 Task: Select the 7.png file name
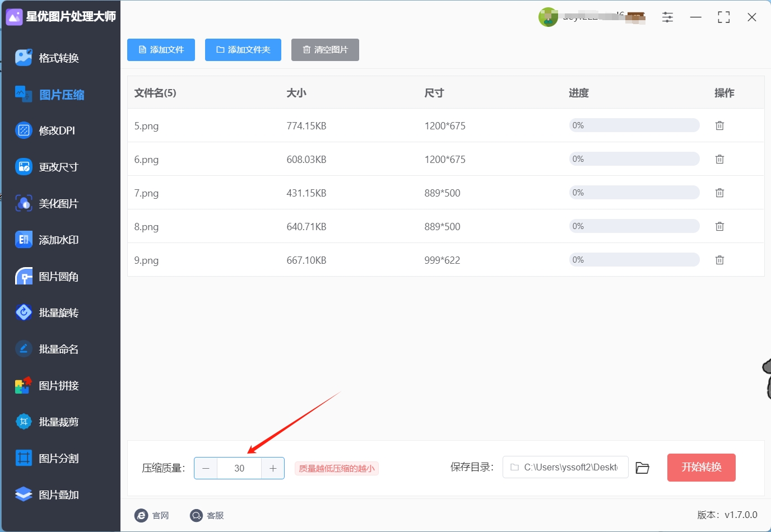tap(146, 193)
